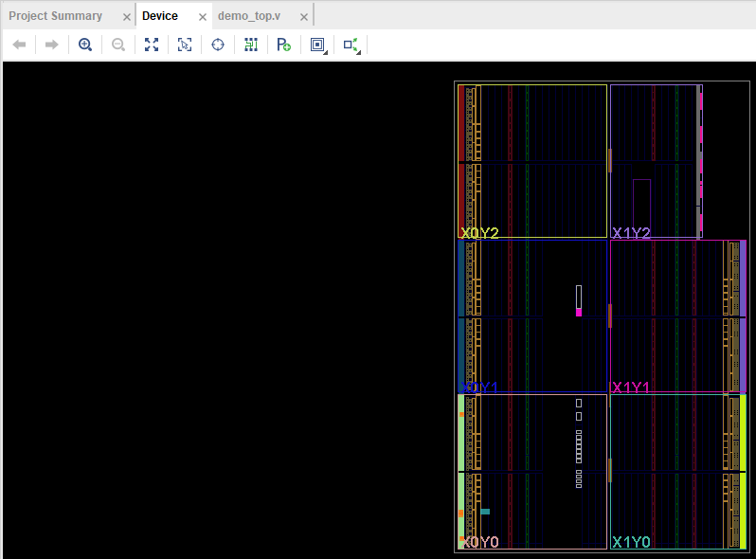The image size is (756, 559).
Task: Close the demo_top.v tab
Action: (305, 17)
